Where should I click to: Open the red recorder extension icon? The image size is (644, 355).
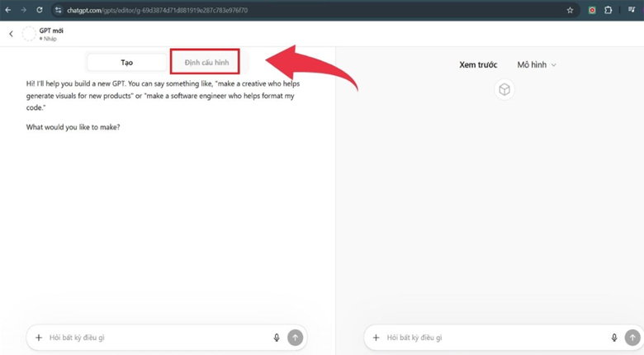[x=592, y=10]
